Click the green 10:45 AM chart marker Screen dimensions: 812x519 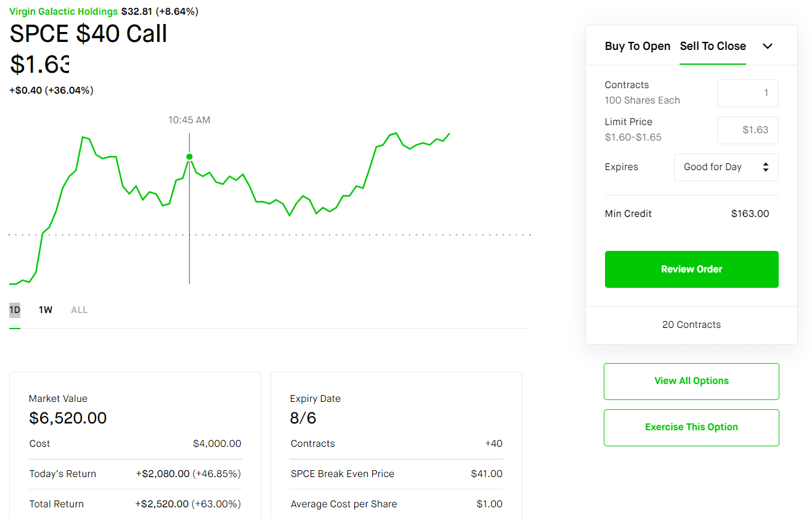coord(189,157)
